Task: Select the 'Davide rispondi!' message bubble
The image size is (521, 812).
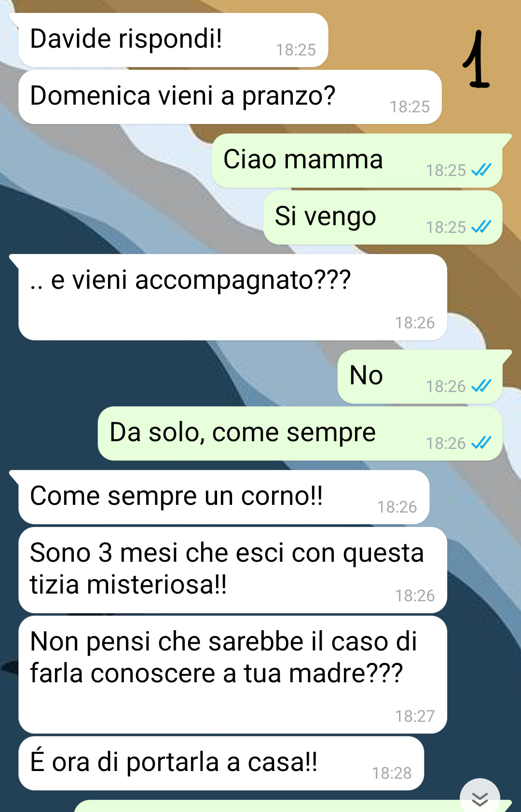Action: (173, 40)
